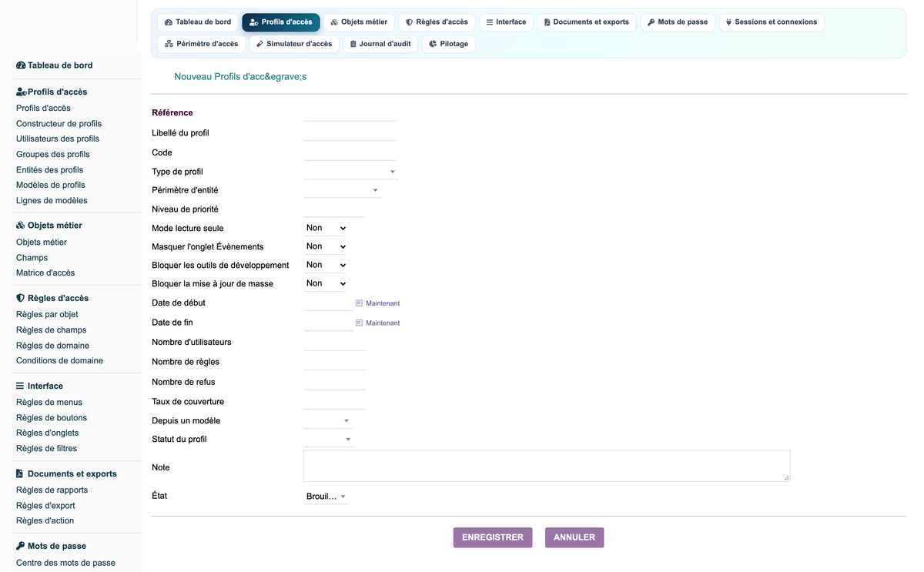Open the Documents et exports top tab

587,22
